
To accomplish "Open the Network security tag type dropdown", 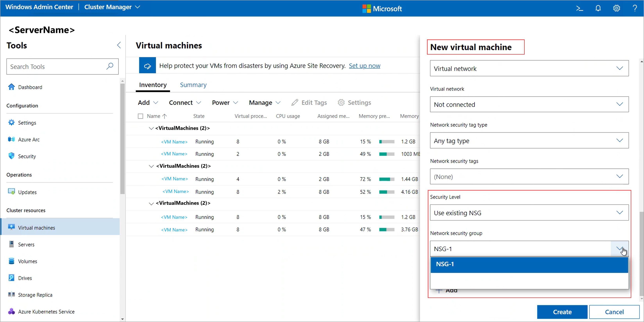I will [x=529, y=140].
